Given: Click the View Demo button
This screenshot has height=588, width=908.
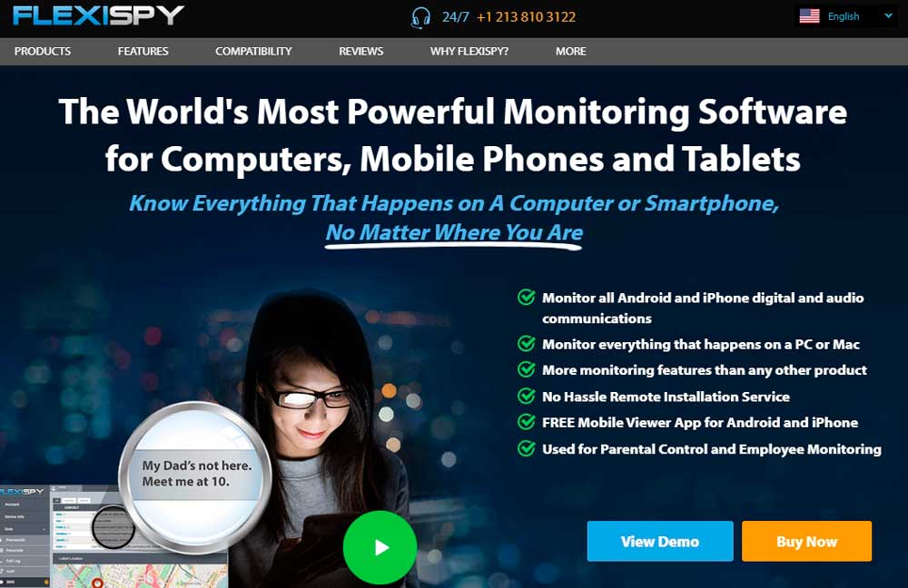Looking at the screenshot, I should pos(660,541).
